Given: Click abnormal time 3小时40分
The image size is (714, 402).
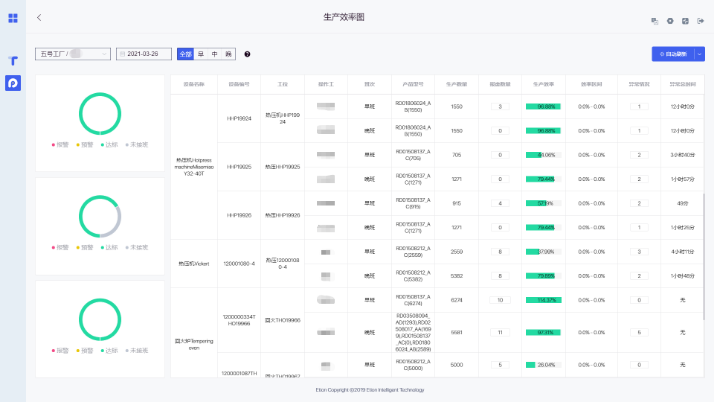Looking at the screenshot, I should point(683,155).
